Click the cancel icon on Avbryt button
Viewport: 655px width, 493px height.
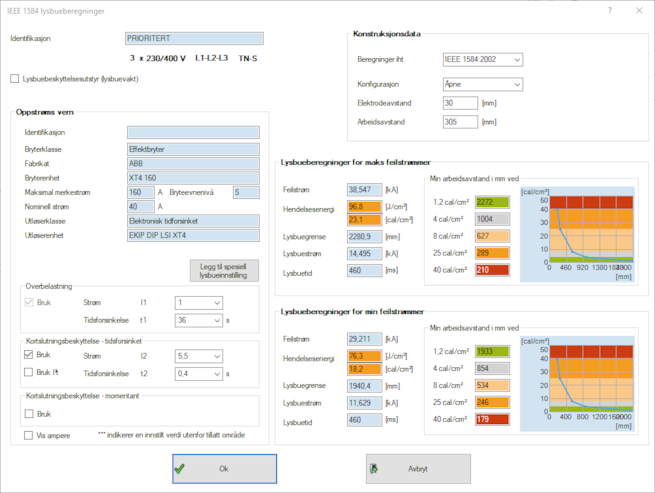pos(374,468)
